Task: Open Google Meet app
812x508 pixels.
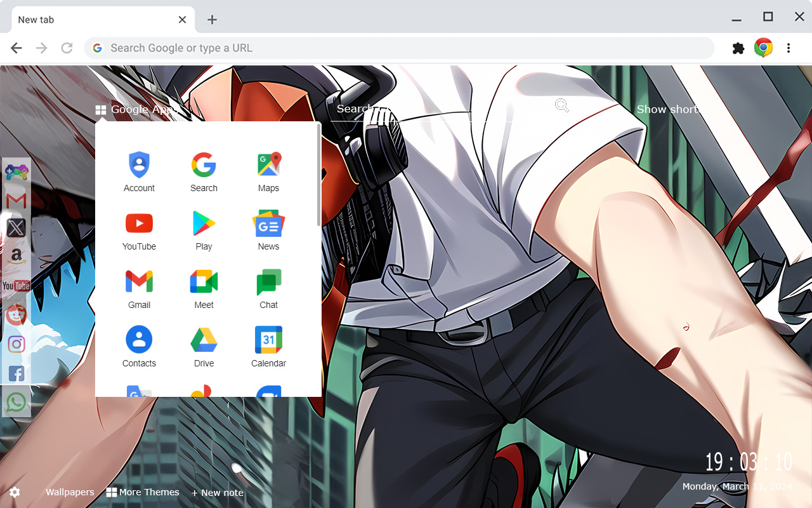Action: [204, 289]
